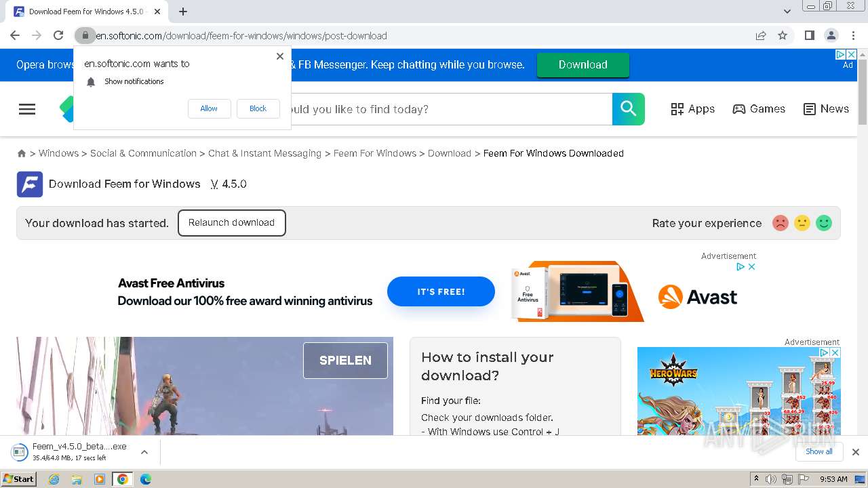Open Social & Communication breadcrumb

pos(143,153)
